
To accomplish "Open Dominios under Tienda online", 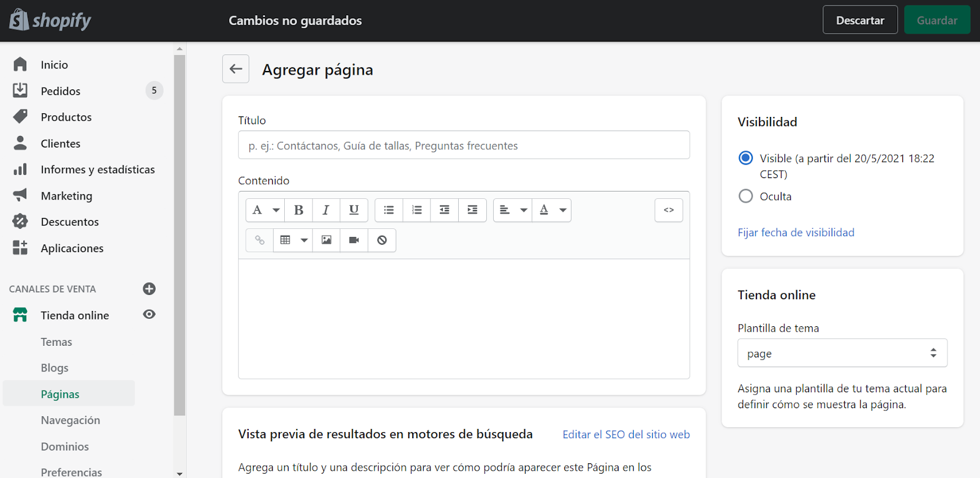I will [x=65, y=446].
